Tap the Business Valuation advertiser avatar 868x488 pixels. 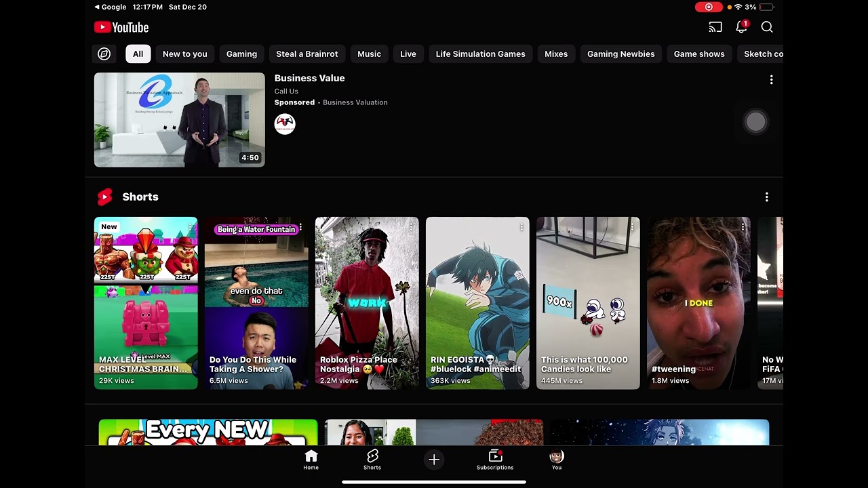click(285, 124)
